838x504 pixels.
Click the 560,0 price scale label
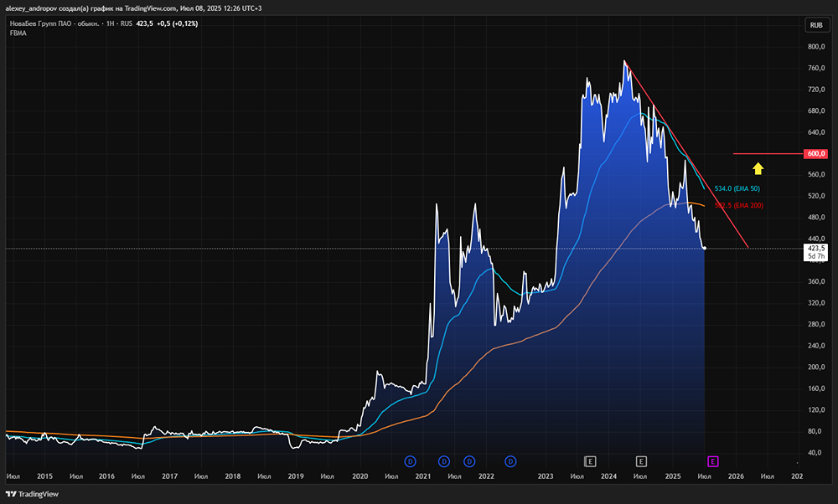coord(816,175)
